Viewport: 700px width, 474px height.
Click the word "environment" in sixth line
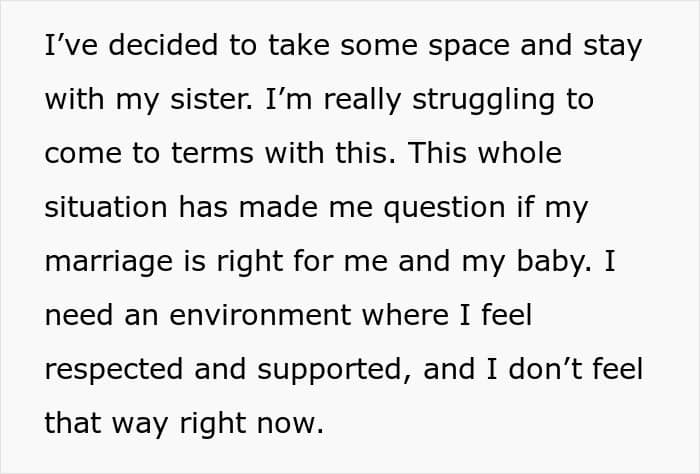pyautogui.click(x=260, y=315)
